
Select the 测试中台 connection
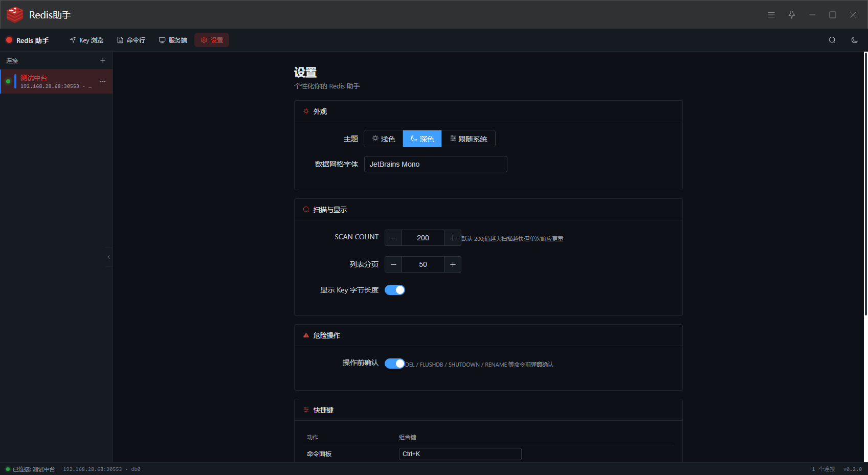pyautogui.click(x=56, y=81)
